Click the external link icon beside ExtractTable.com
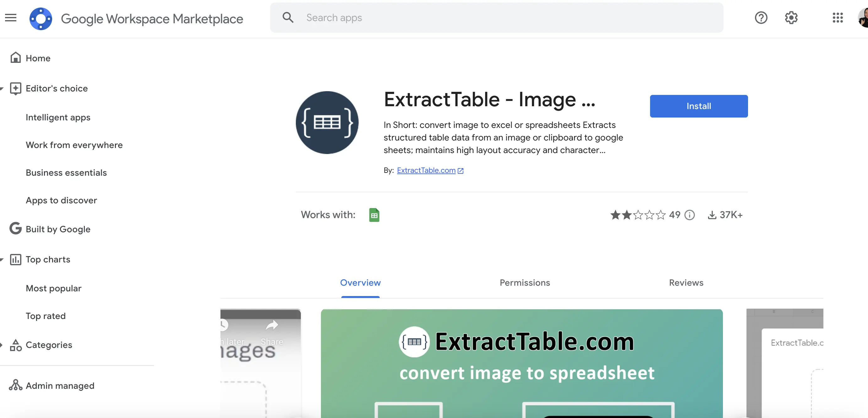Screen dimensions: 868x418 (x=461, y=171)
